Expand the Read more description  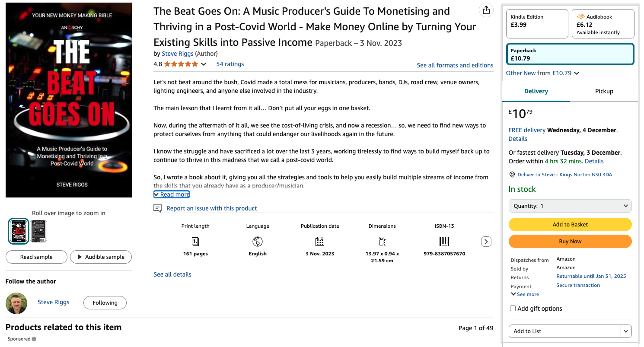coord(172,194)
